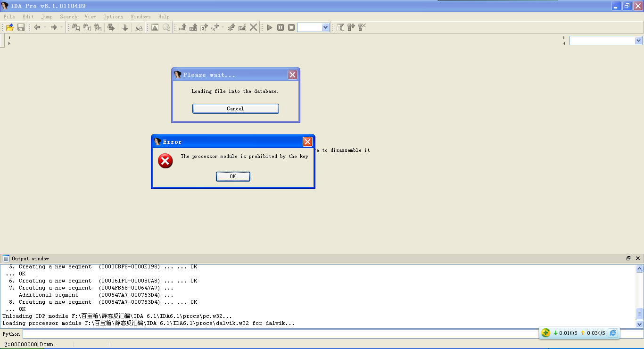Click the Open file toolbar icon
Viewport: 644px width, 349px height.
coord(10,27)
